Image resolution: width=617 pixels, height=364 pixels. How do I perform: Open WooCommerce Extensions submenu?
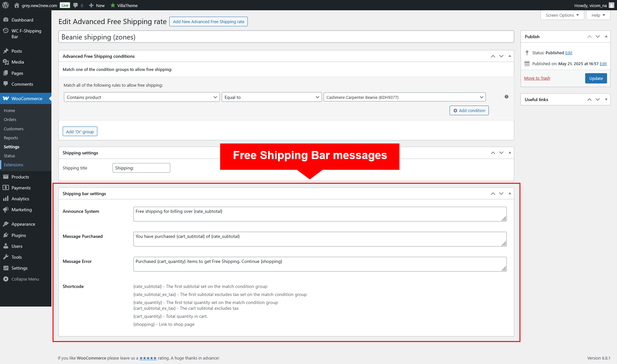[13, 165]
